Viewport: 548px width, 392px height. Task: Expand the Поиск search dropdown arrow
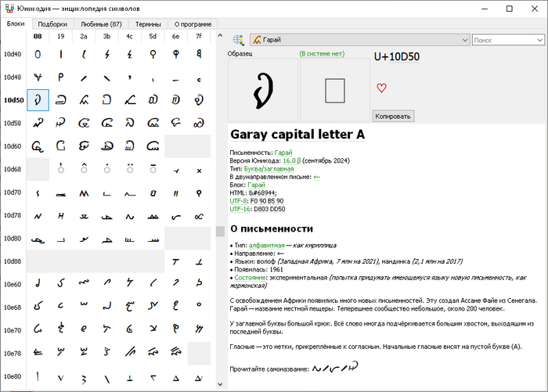pyautogui.click(x=541, y=39)
